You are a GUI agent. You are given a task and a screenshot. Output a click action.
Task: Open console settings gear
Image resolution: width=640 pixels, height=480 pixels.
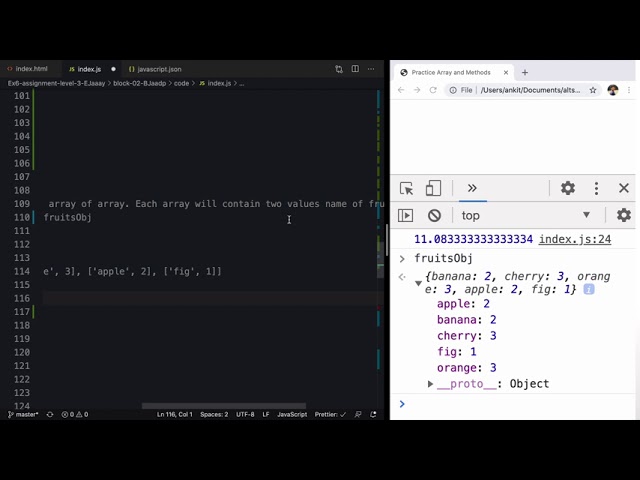[624, 215]
